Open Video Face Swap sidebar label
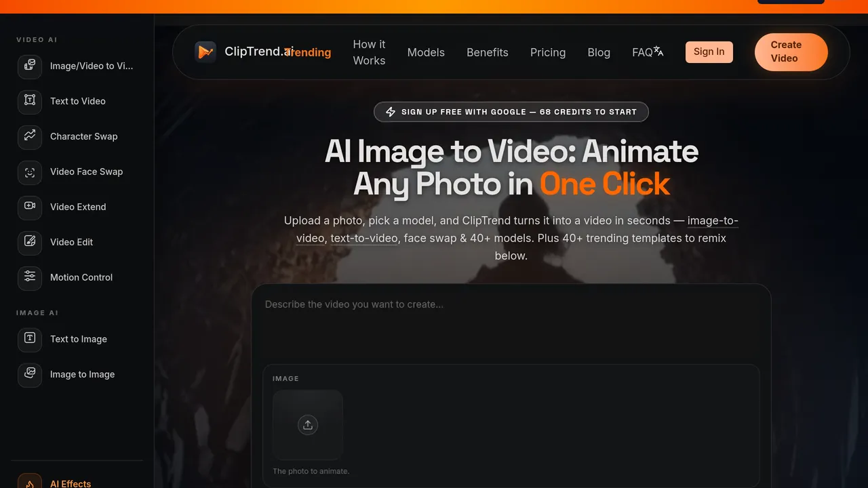The width and height of the screenshot is (868, 488). [87, 171]
